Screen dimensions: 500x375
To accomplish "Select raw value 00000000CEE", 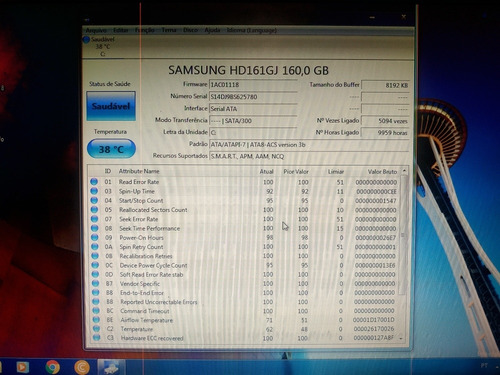I will tap(376, 192).
